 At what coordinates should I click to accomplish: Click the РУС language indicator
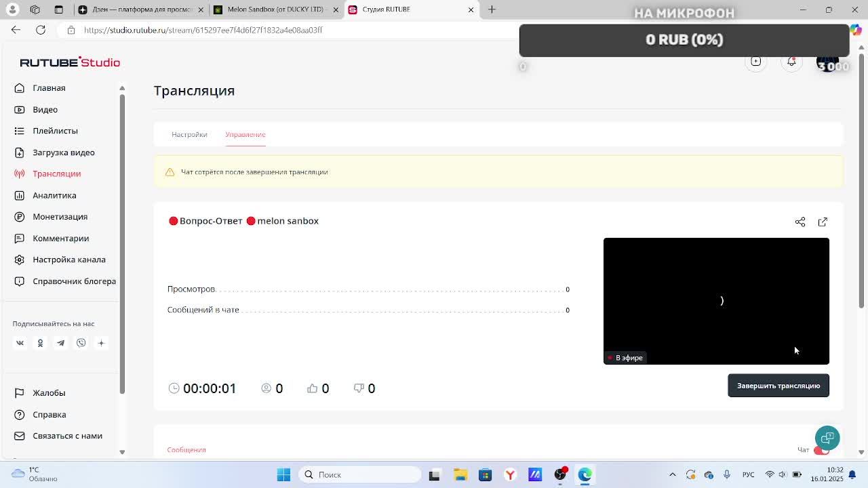point(748,474)
